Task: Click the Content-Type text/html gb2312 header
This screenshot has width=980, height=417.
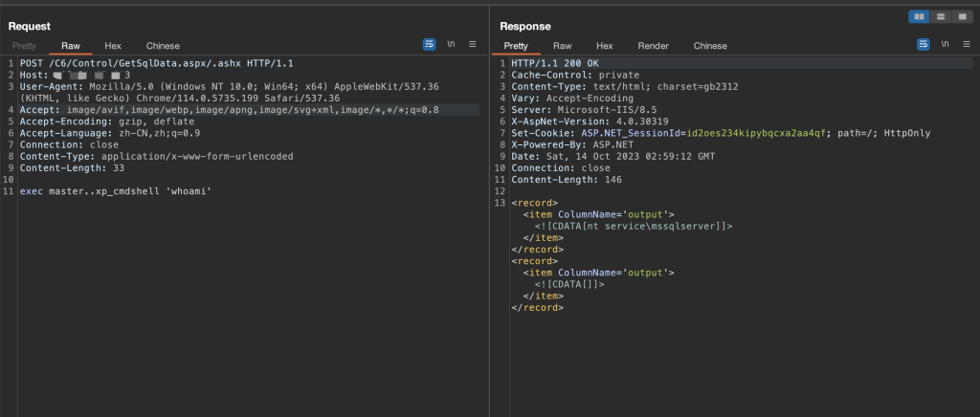Action: pyautogui.click(x=624, y=87)
